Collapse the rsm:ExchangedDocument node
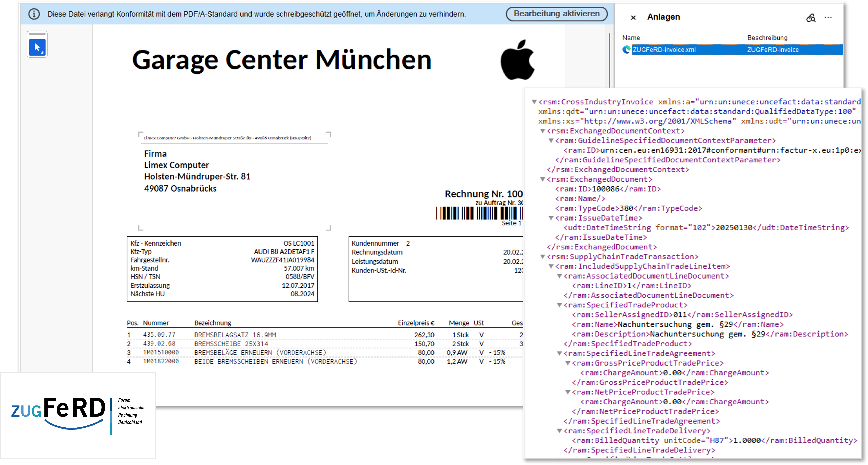 pos(542,179)
